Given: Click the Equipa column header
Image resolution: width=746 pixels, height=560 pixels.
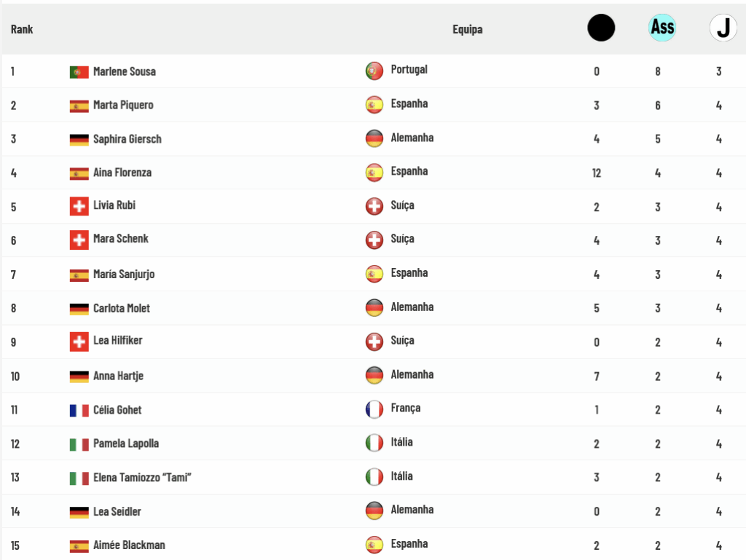Looking at the screenshot, I should coord(467,29).
